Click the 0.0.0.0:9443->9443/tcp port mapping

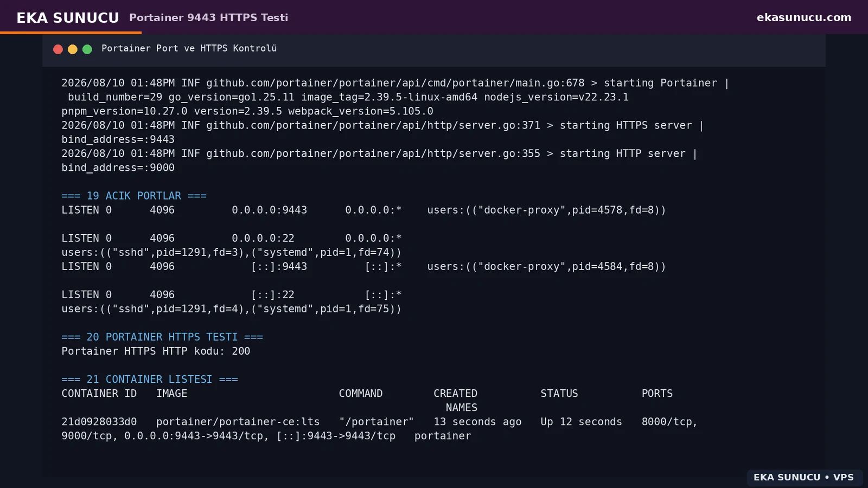click(x=194, y=435)
